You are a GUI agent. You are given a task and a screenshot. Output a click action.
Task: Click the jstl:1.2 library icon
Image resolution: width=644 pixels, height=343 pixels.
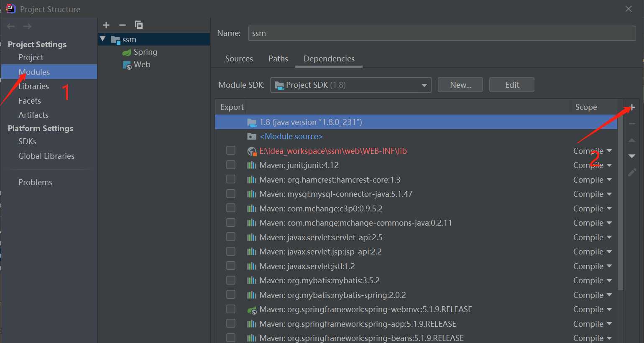click(252, 267)
